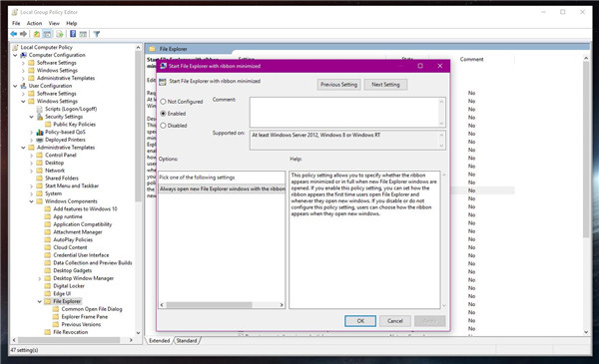Click the Next Setting button

385,85
